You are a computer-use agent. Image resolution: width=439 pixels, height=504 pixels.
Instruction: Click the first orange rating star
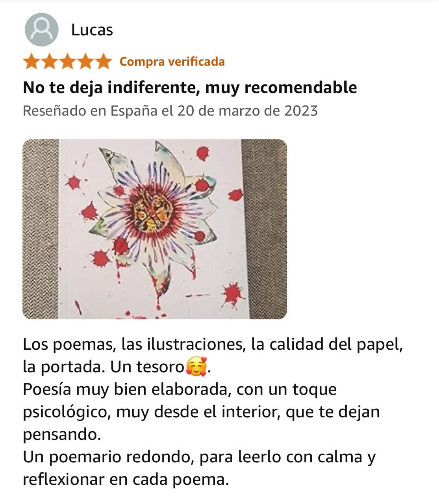point(31,62)
